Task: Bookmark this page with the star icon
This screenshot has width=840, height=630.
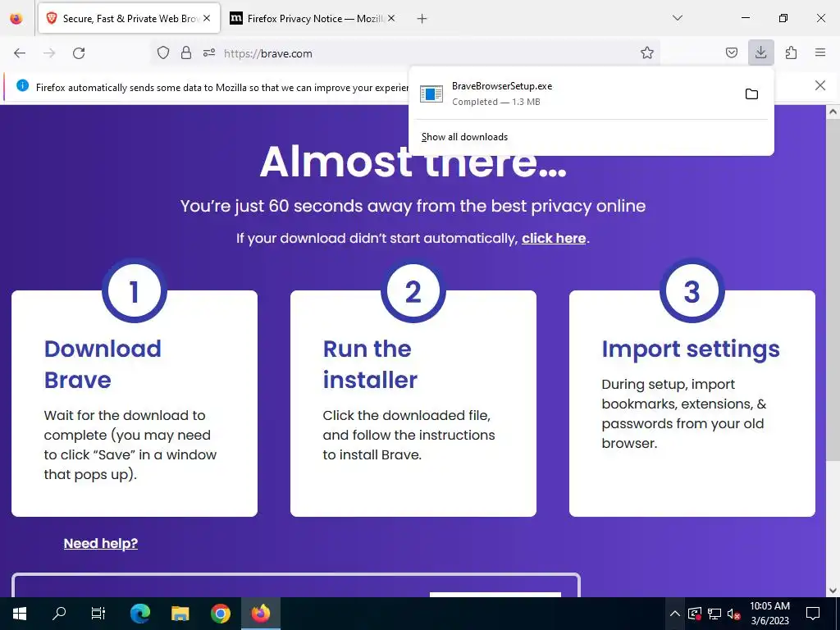Action: click(x=647, y=53)
